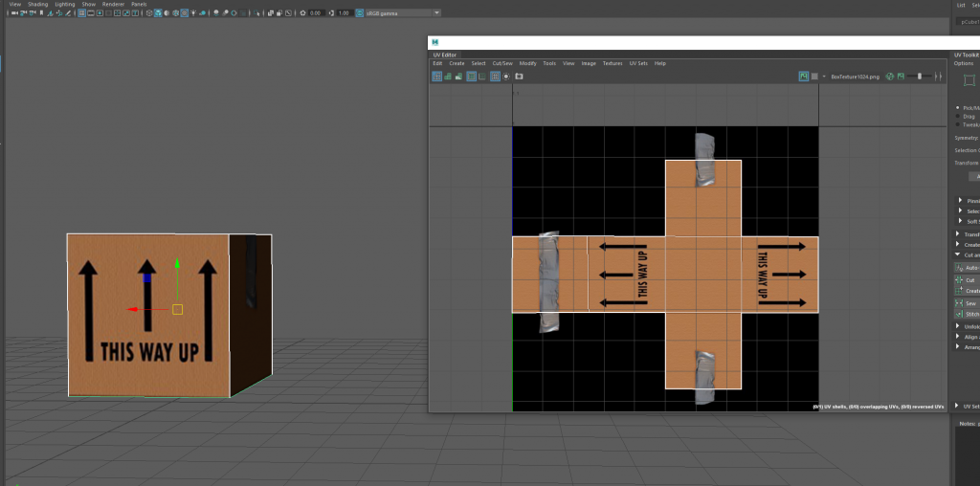Image resolution: width=980 pixels, height=486 pixels.
Task: Select the Drag radio button
Action: pos(958,116)
